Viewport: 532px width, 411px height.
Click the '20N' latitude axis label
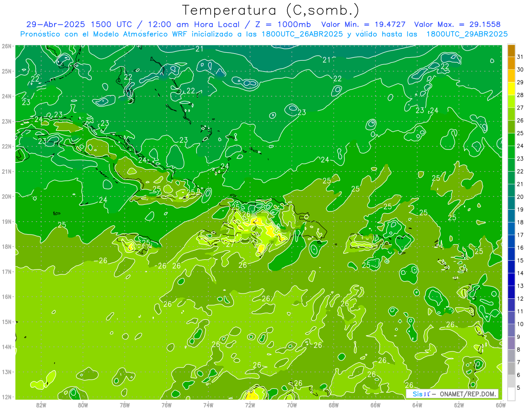[x=7, y=196]
